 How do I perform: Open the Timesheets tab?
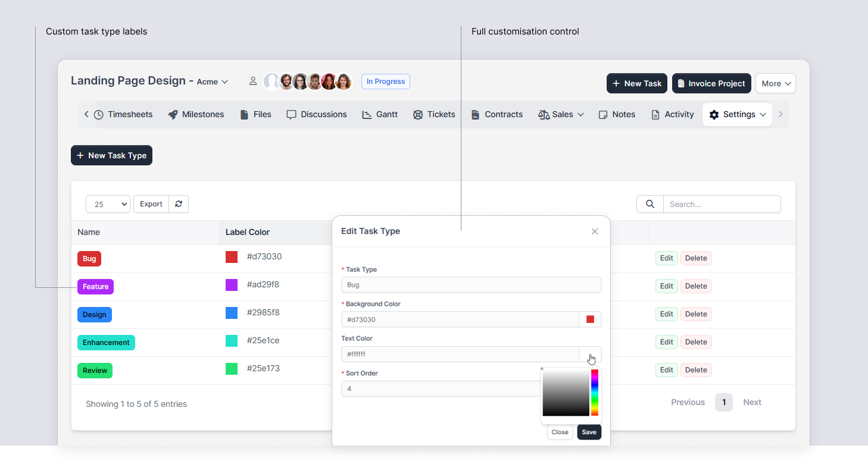pyautogui.click(x=123, y=114)
